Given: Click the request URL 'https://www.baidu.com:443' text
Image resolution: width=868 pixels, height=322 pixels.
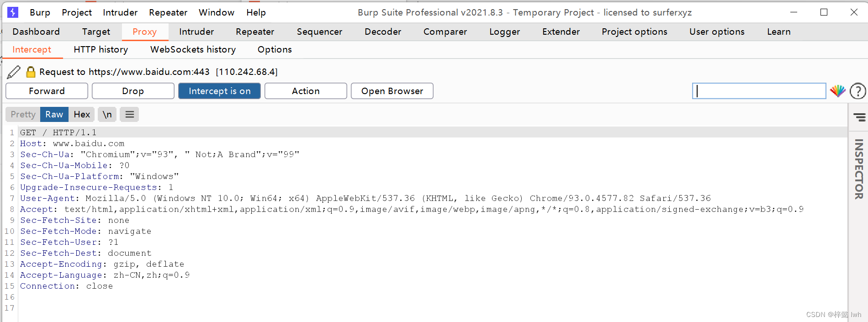Looking at the screenshot, I should click(149, 72).
